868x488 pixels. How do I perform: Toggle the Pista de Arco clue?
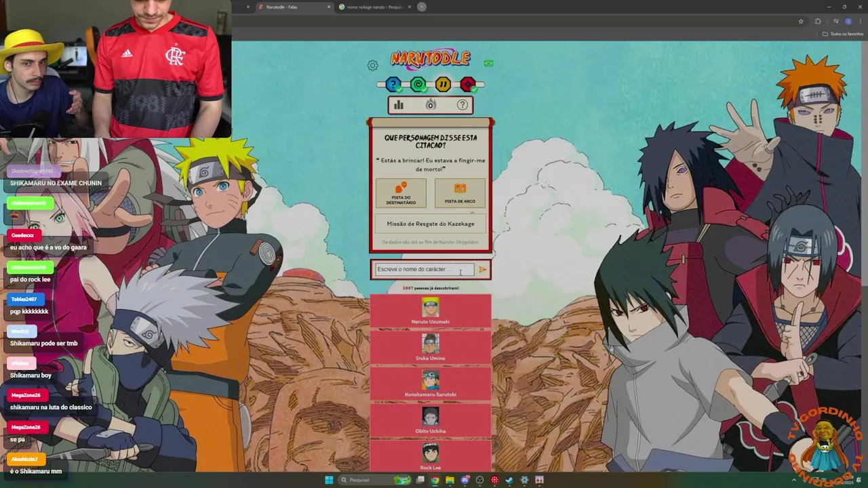coord(460,193)
